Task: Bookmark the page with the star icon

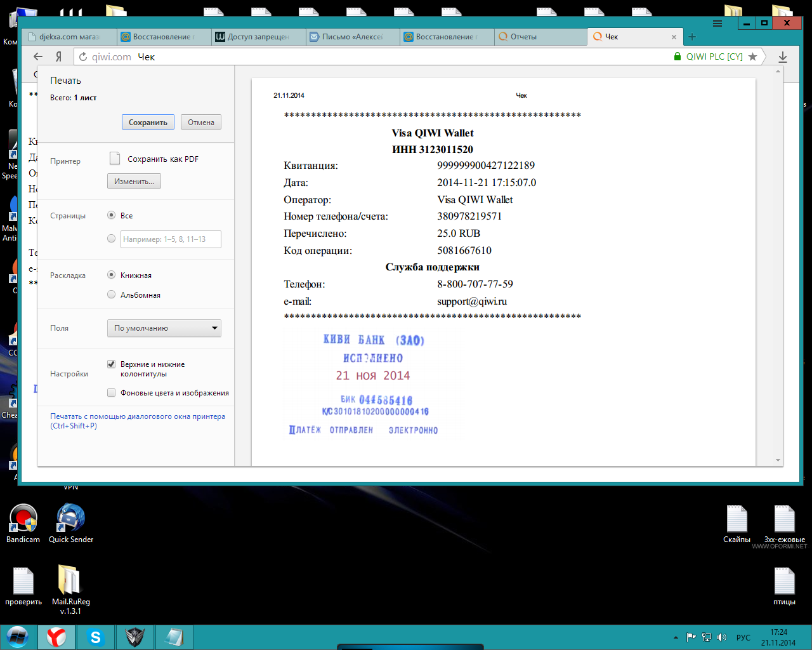Action: tap(753, 56)
